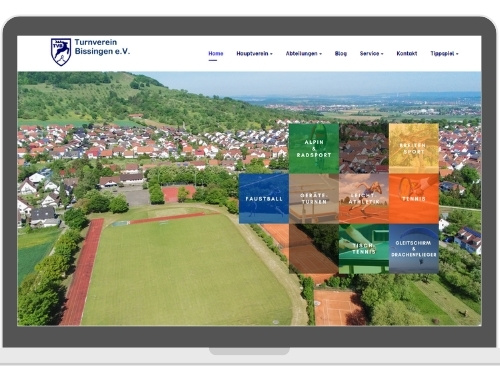This screenshot has width=500, height=366.
Task: Open the Blog menu item
Action: 341,53
